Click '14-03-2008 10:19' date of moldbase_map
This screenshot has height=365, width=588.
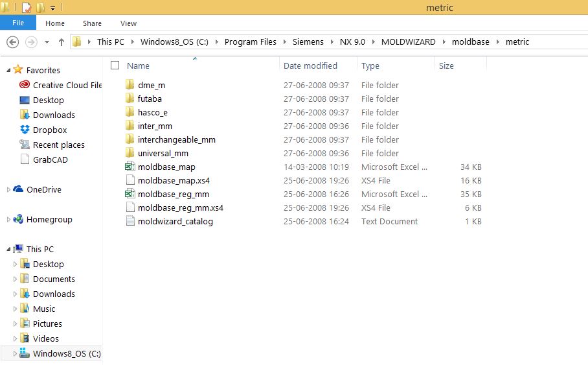coord(316,167)
